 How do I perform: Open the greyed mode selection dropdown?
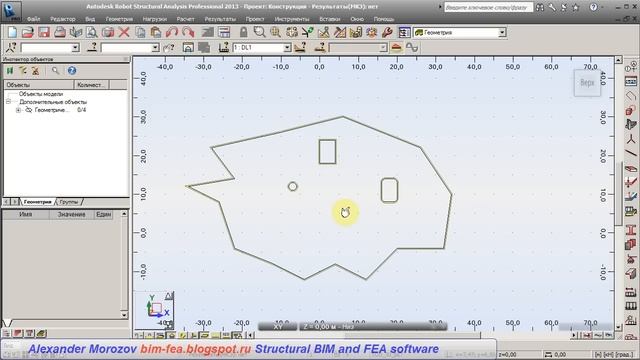coord(383,48)
